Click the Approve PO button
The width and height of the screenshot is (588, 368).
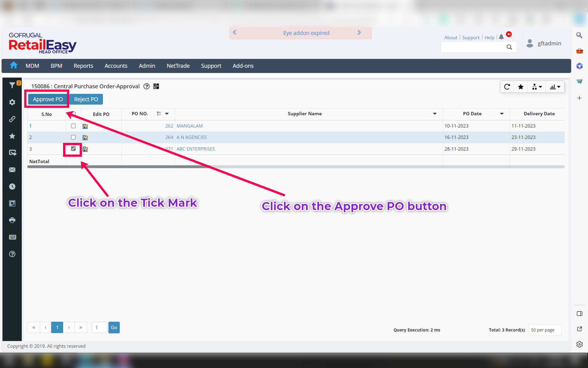48,99
